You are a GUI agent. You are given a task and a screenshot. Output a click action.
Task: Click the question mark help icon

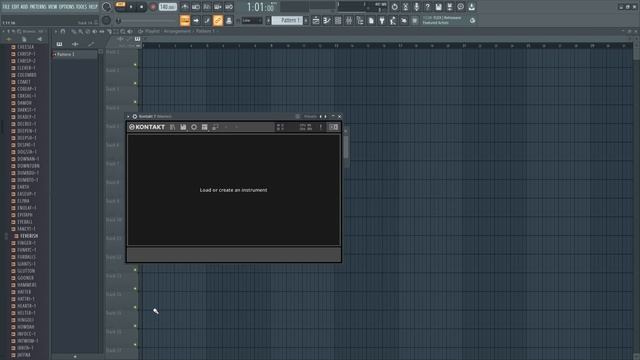427,7
